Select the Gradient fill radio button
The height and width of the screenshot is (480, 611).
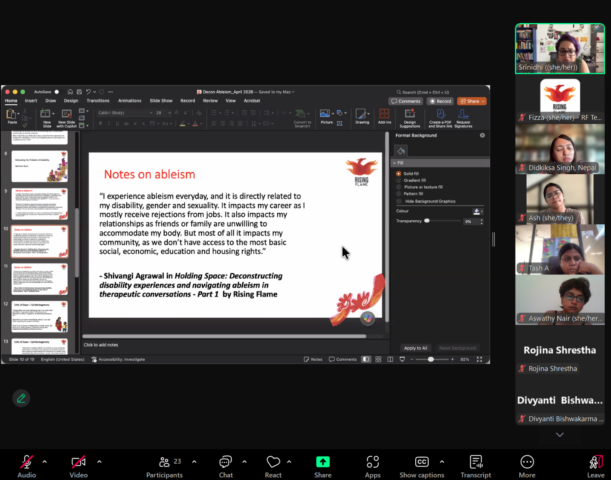pyautogui.click(x=398, y=180)
